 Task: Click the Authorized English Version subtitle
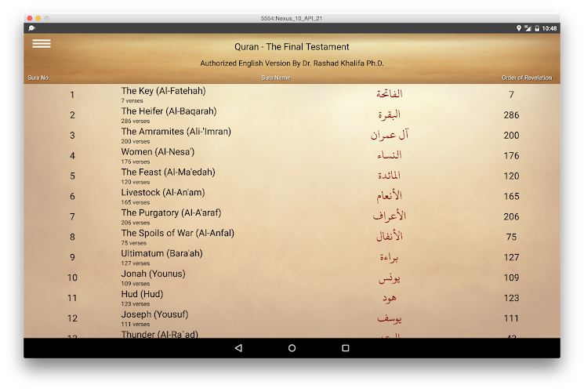[292, 64]
